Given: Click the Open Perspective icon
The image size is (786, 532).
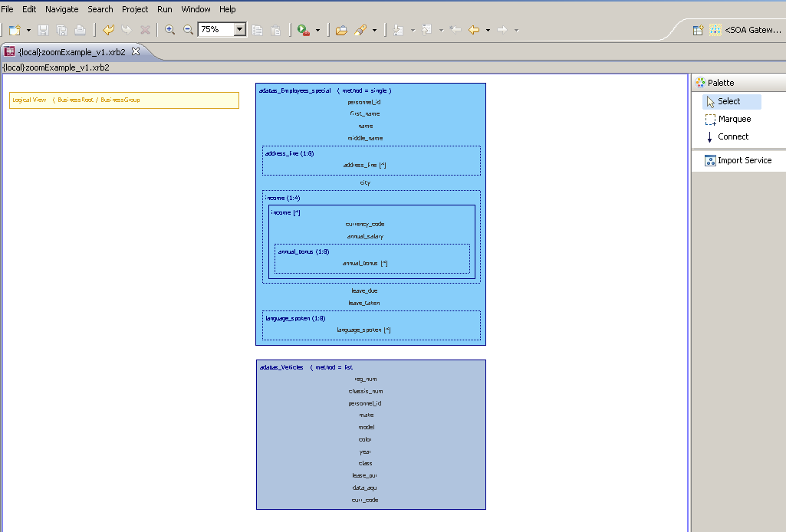Looking at the screenshot, I should click(698, 30).
